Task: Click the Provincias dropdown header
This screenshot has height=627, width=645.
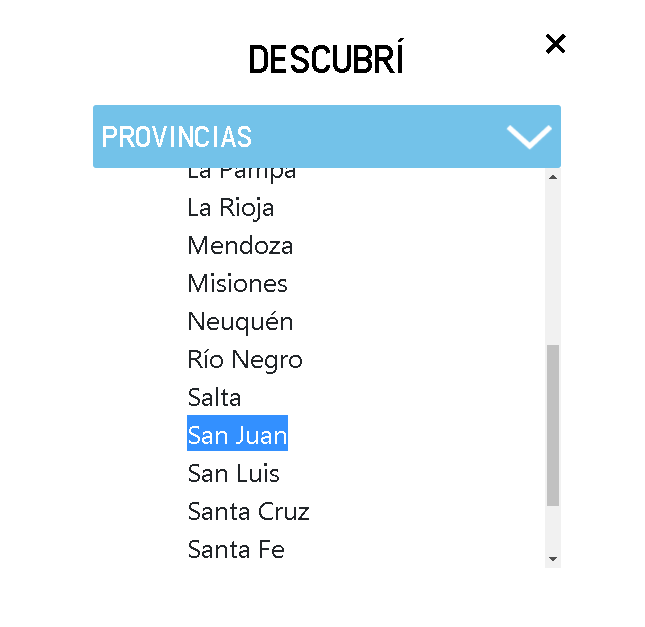Action: point(300,136)
